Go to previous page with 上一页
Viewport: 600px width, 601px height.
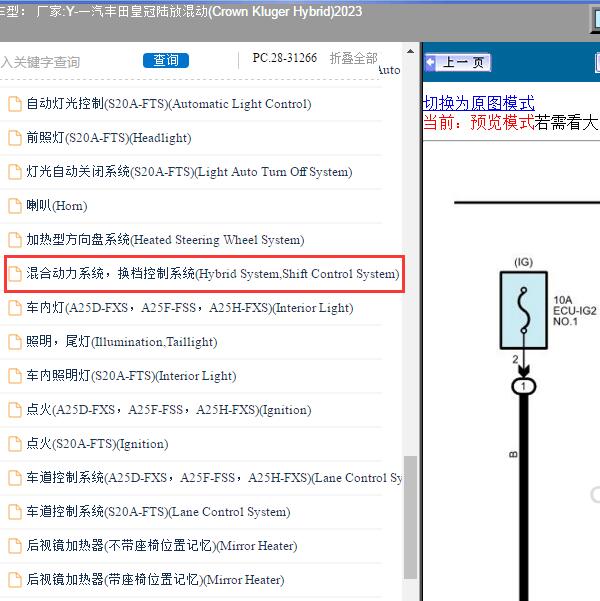[458, 62]
